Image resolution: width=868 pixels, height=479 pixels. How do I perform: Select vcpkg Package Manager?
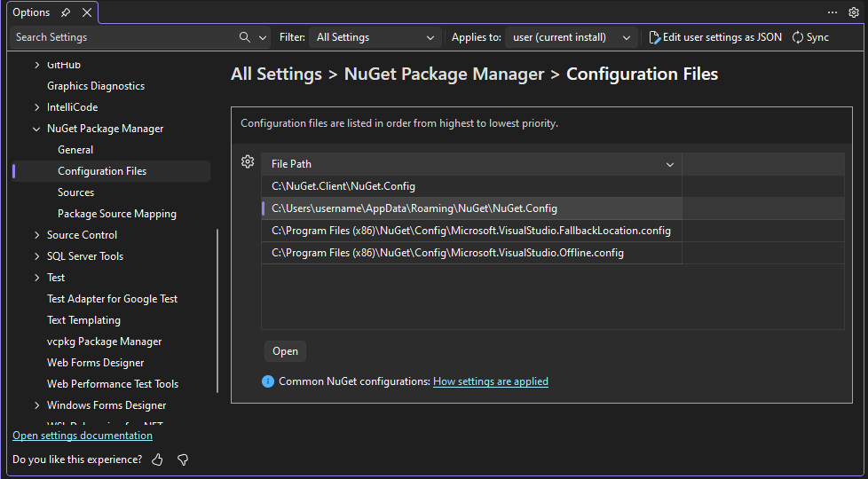pyautogui.click(x=104, y=342)
